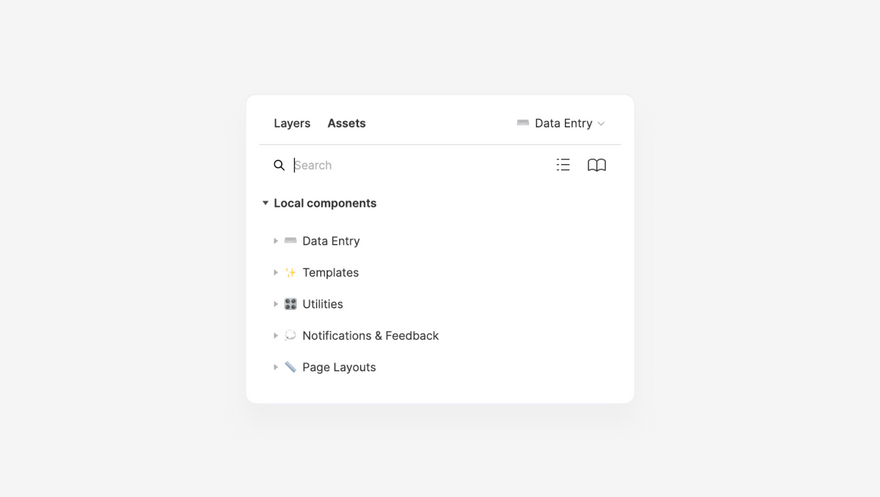
Task: Expand the Utilities folder arrow
Action: click(276, 304)
